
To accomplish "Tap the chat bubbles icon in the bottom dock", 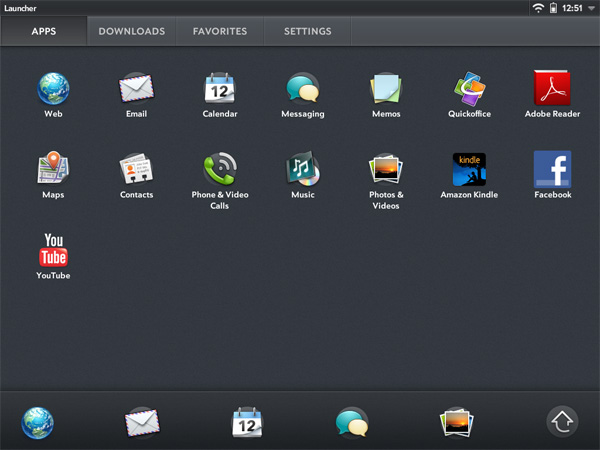I will click(352, 422).
